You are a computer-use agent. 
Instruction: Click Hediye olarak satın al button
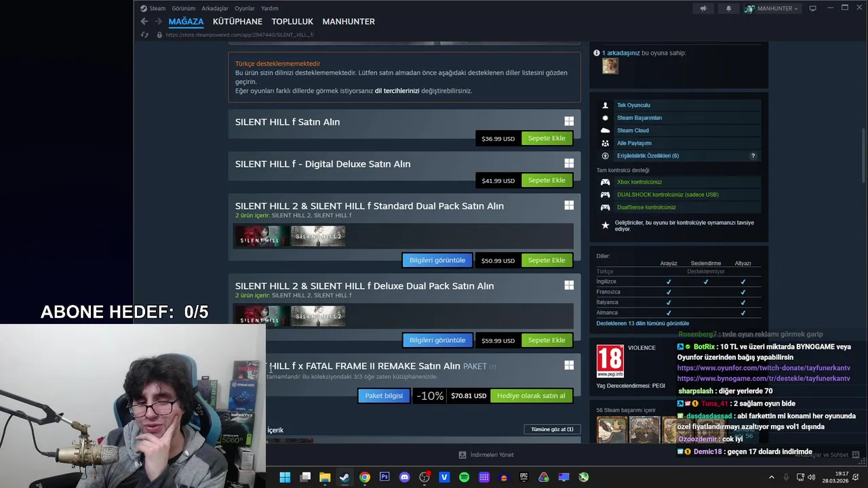click(531, 396)
